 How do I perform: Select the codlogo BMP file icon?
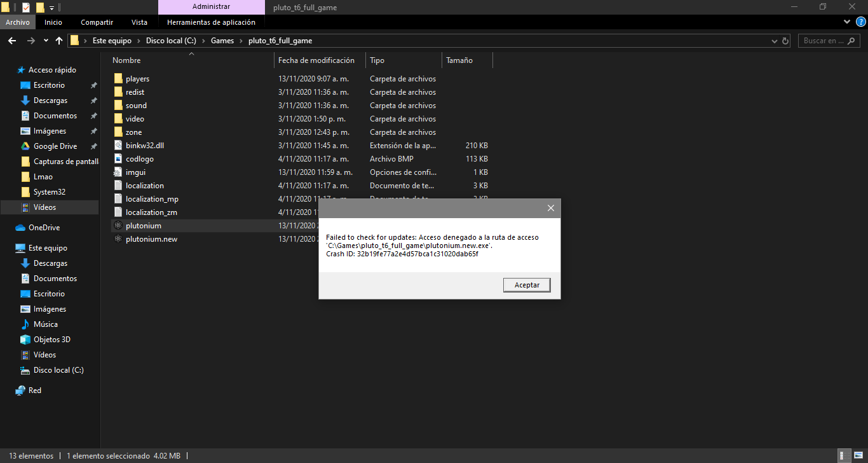[x=118, y=159]
